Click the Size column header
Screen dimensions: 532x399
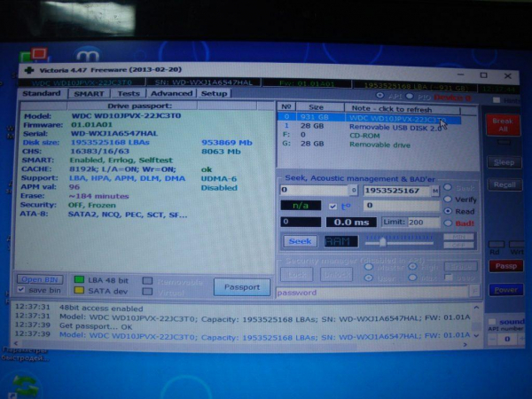319,107
